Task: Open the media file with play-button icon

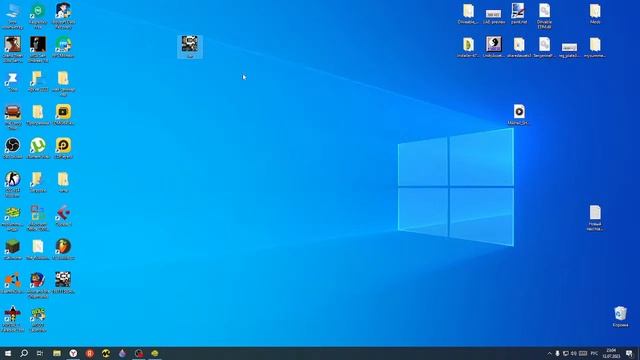Action: point(519,114)
